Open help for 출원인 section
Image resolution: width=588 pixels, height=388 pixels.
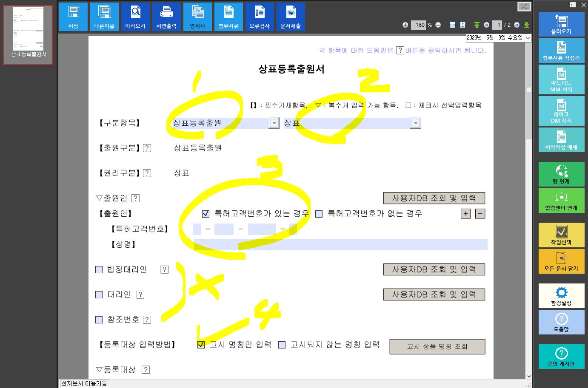coord(135,198)
